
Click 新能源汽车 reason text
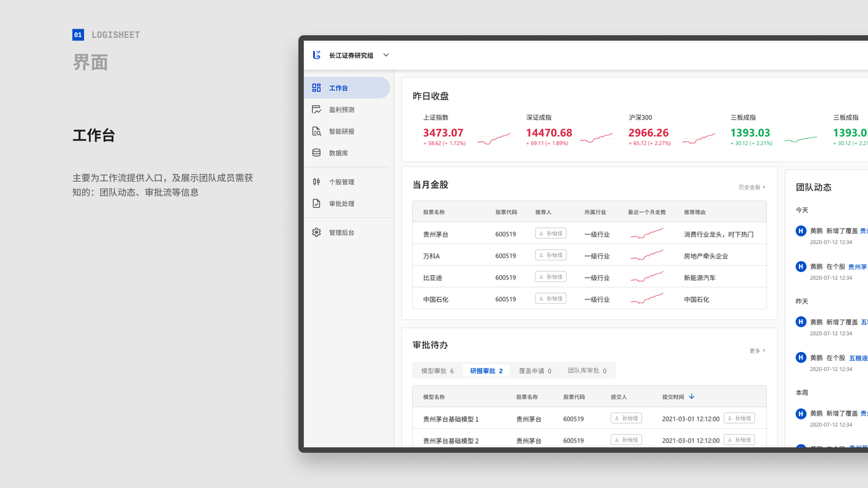click(700, 278)
